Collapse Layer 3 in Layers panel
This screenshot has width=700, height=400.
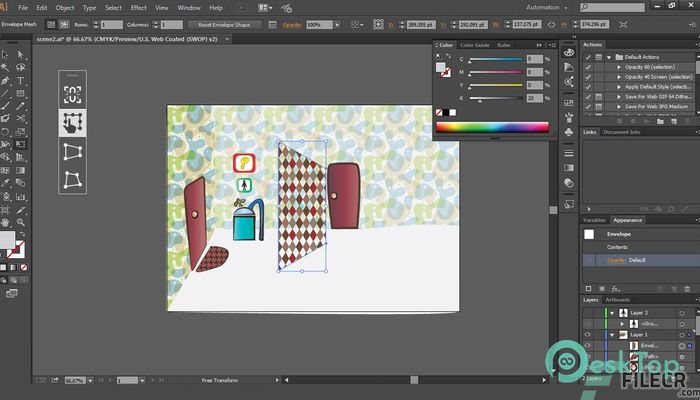pyautogui.click(x=612, y=313)
